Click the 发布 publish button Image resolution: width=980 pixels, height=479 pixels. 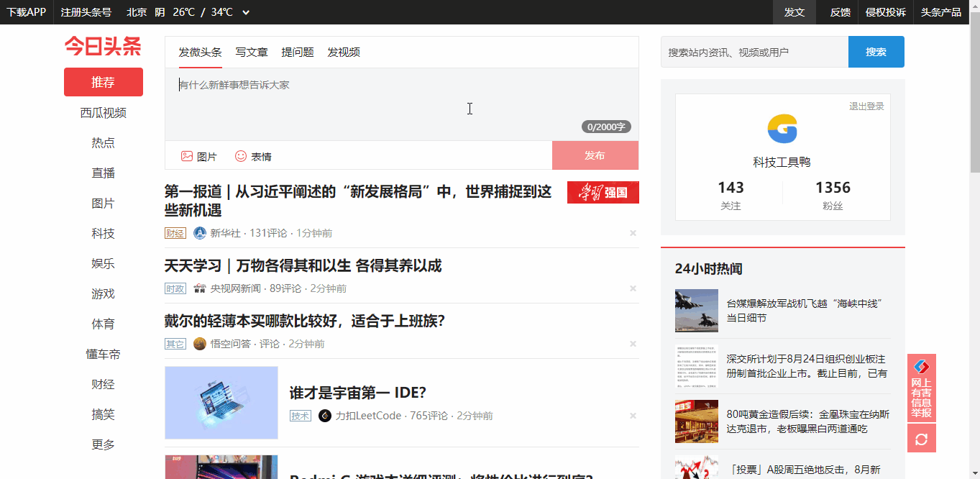595,155
